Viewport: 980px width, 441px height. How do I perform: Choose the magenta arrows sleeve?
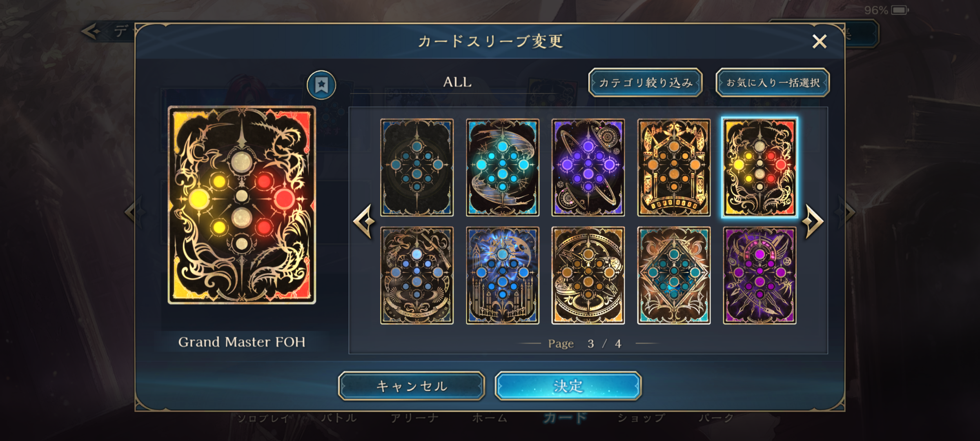(x=759, y=276)
